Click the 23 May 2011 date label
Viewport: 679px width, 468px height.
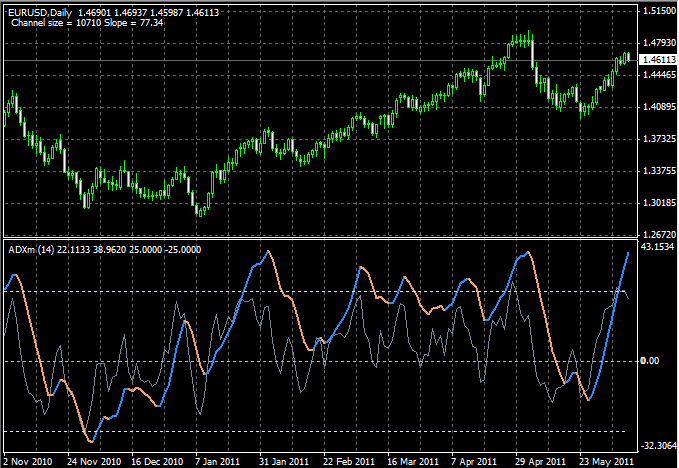coord(606,462)
